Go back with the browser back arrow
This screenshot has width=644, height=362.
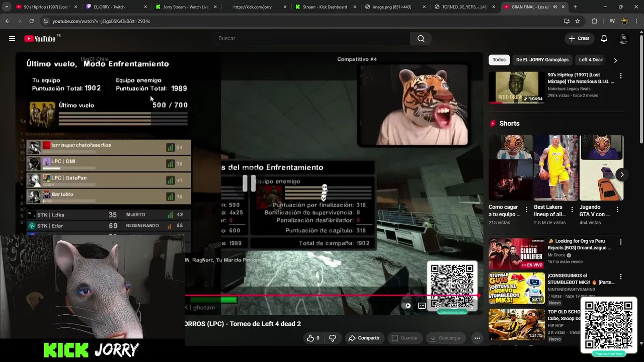click(8, 21)
